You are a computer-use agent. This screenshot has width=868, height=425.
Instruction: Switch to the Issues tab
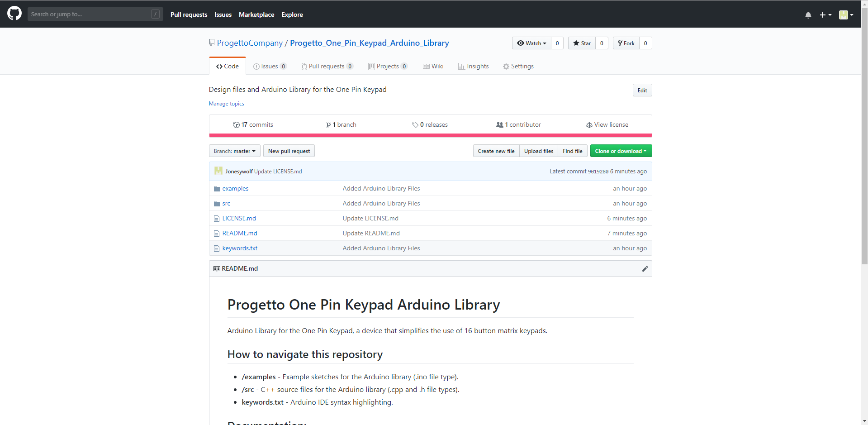point(270,66)
